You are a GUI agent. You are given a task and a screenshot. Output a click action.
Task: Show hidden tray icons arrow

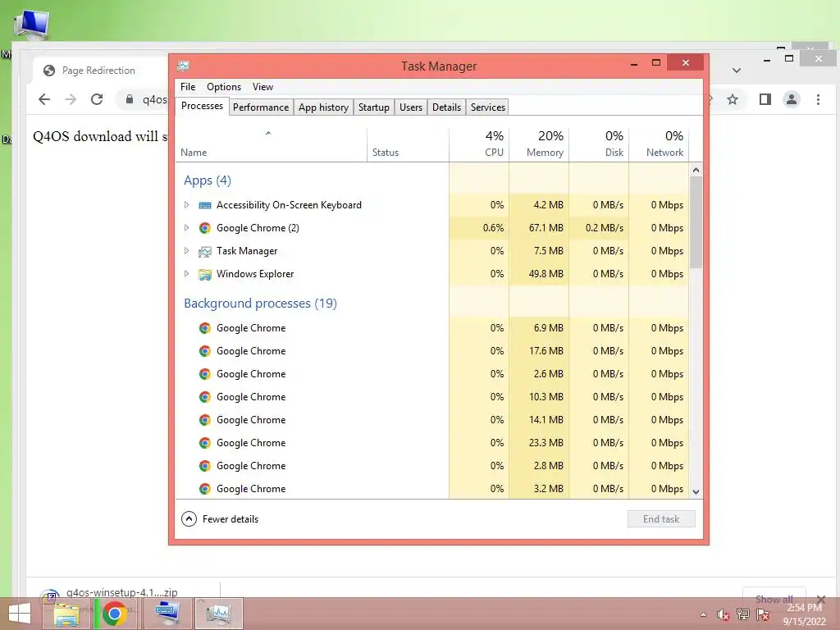pyautogui.click(x=703, y=614)
